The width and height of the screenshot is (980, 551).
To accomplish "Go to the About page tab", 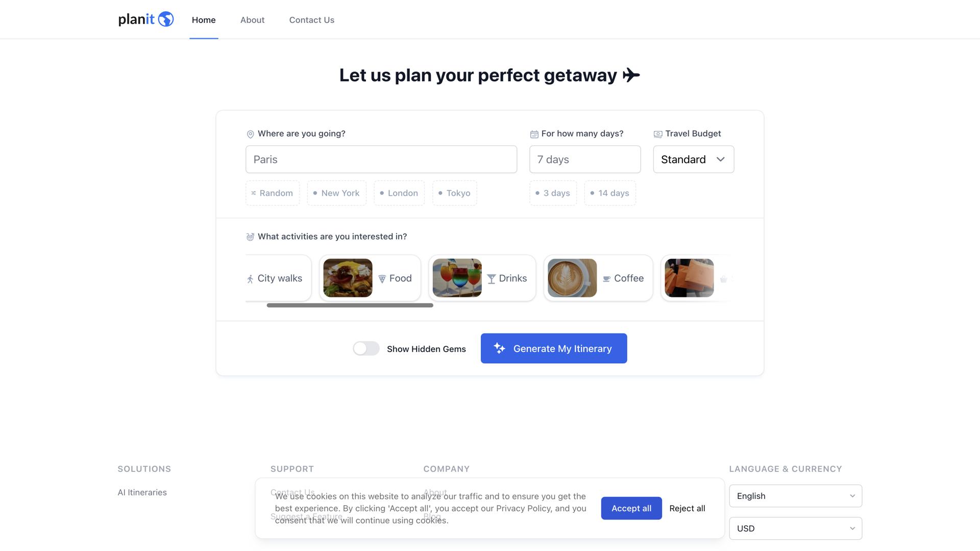I will click(x=252, y=20).
